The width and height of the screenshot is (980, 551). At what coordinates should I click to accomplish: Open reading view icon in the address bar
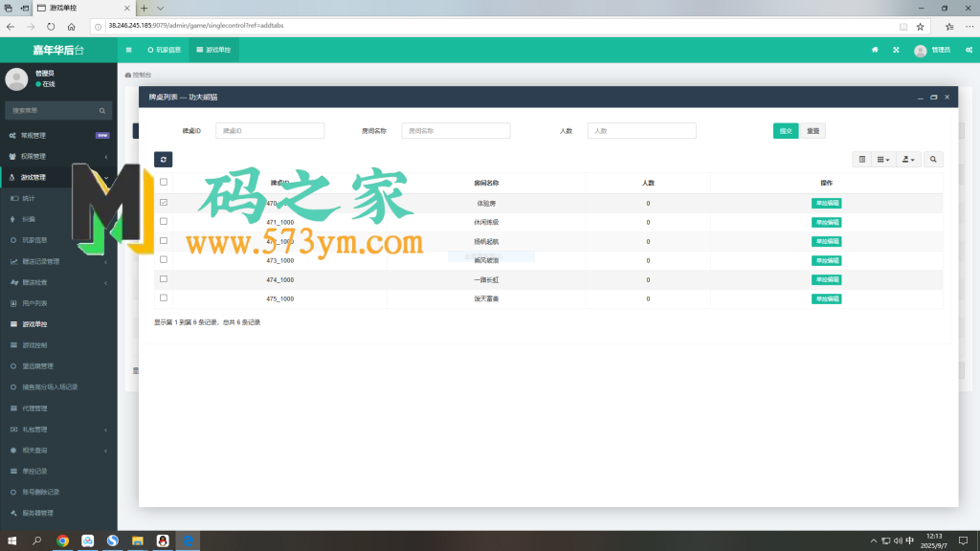point(903,26)
